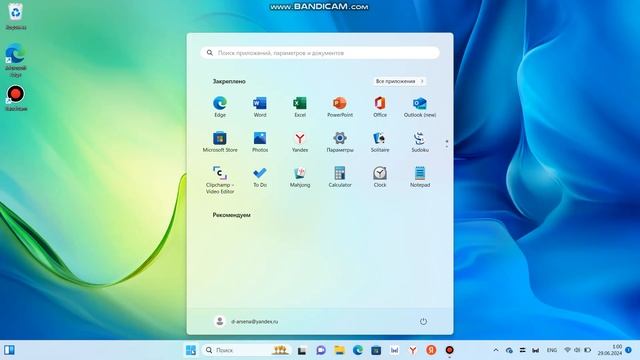The image size is (640, 360).
Task: Open the clock and date on taskbar
Action: pyautogui.click(x=610, y=350)
